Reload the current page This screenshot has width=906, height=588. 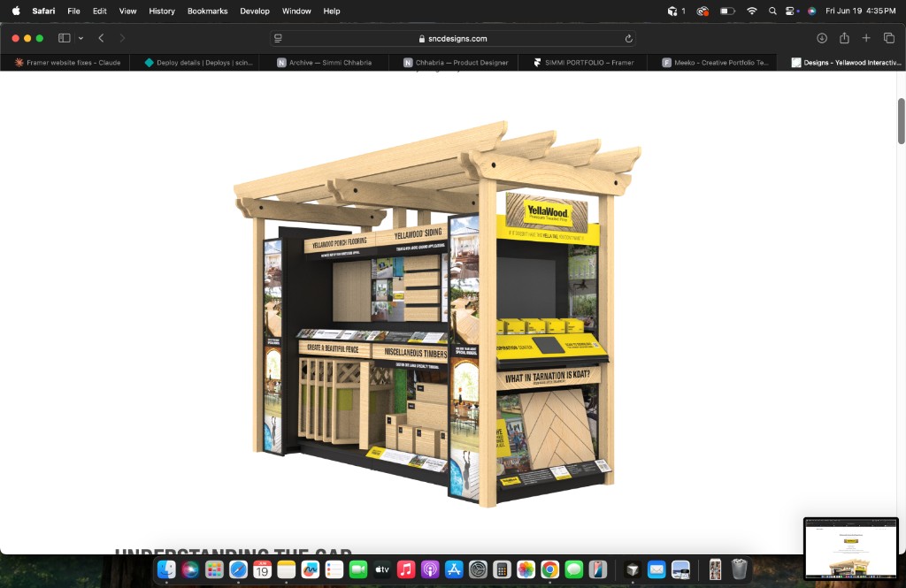(629, 38)
